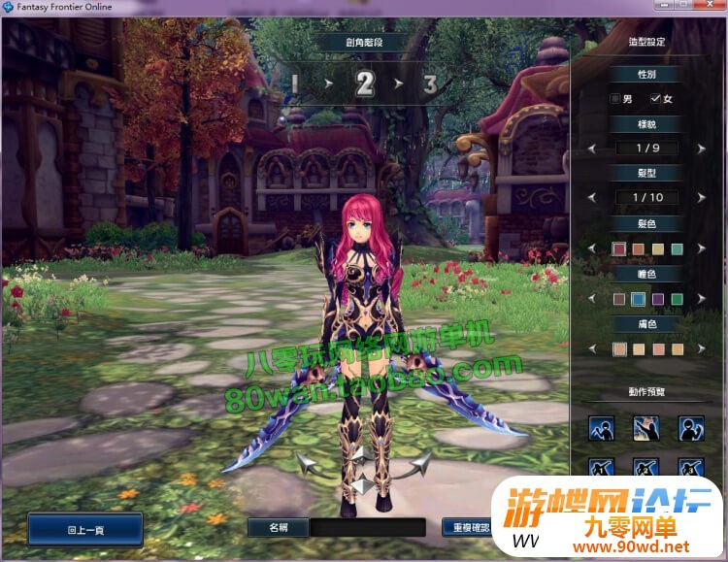Show next 瞳色 eye colors
The image size is (728, 562).
tap(701, 298)
